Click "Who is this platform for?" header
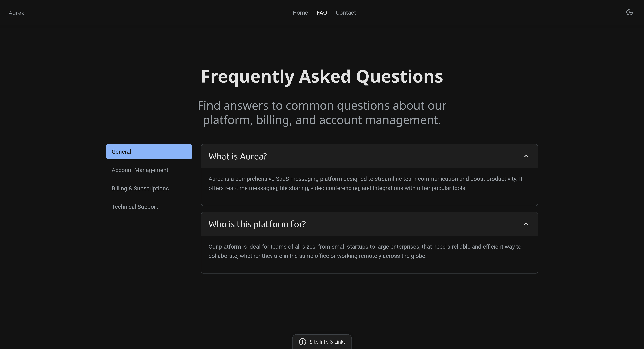 click(257, 224)
